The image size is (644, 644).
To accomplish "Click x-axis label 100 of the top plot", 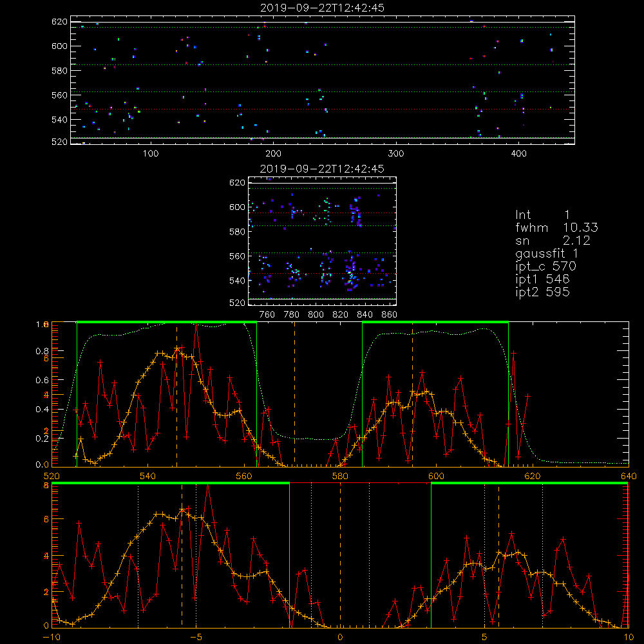I will coord(151,154).
